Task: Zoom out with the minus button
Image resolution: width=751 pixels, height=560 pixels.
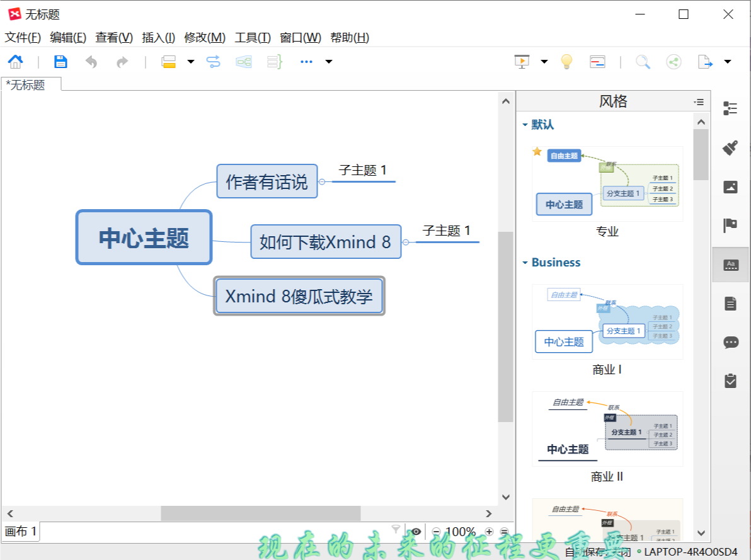Action: pyautogui.click(x=436, y=531)
